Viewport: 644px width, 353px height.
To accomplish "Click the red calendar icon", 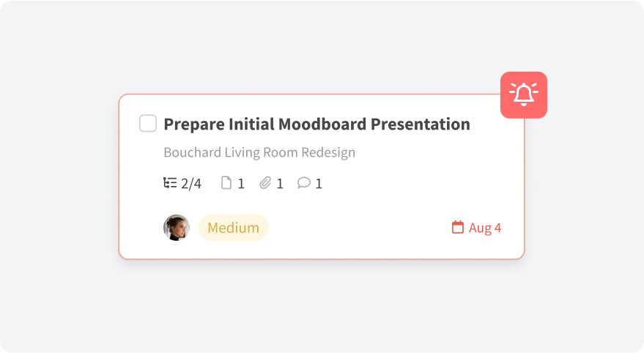I will [x=458, y=228].
